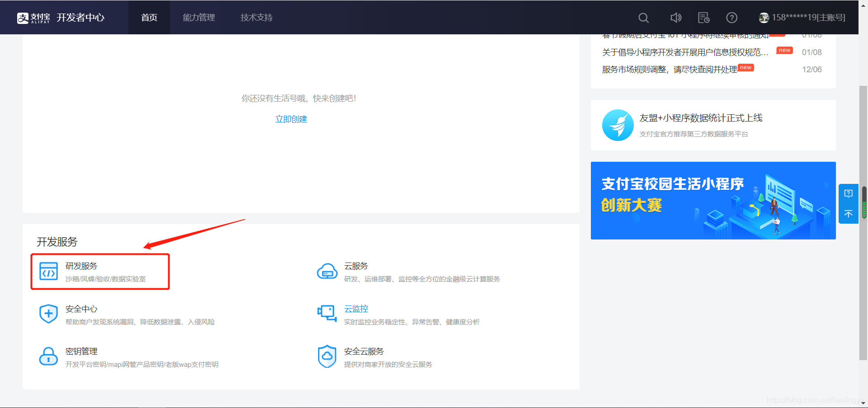Open the 技术支持 menu
Viewport: 868px width, 408px height.
256,18
